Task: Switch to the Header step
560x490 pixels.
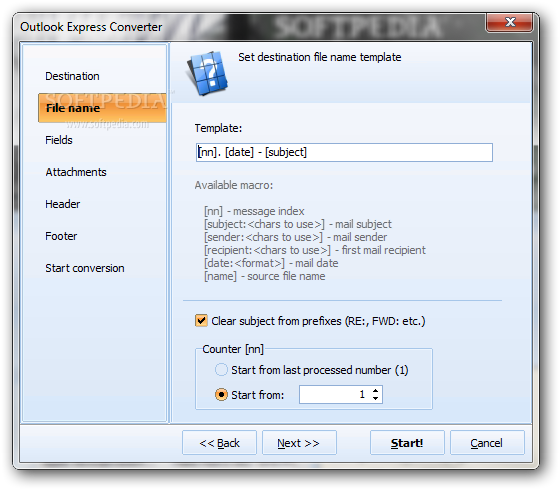Action: pyautogui.click(x=62, y=204)
